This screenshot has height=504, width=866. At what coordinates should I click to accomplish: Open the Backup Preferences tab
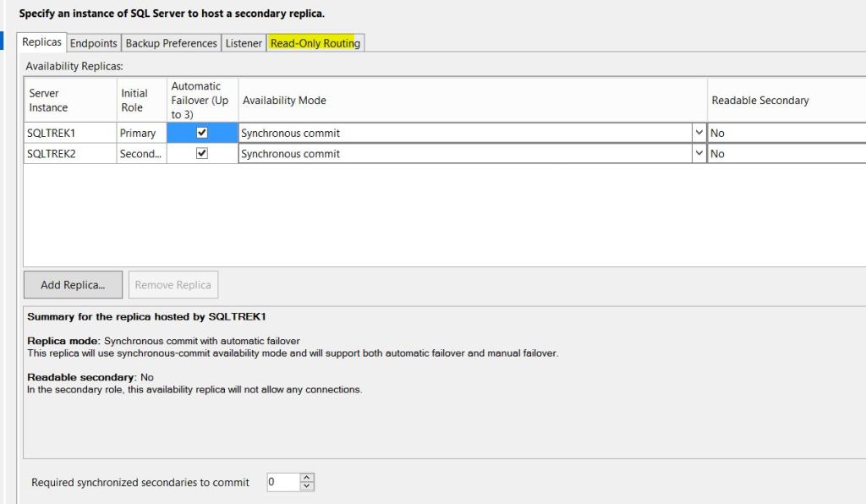pos(172,43)
